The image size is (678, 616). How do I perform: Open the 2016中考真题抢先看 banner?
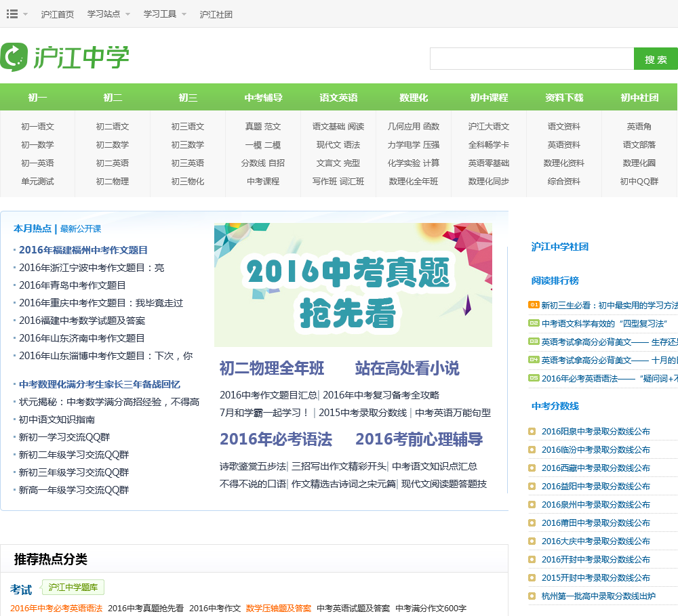point(353,285)
